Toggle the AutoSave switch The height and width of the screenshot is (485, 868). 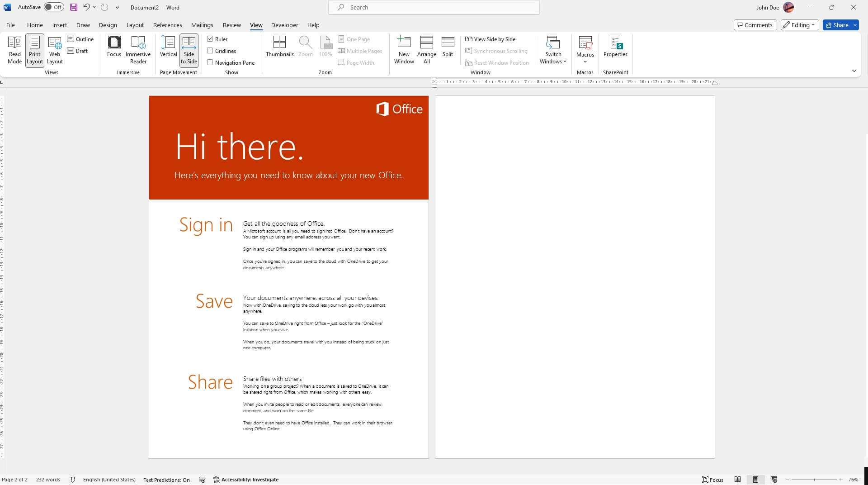coord(54,7)
